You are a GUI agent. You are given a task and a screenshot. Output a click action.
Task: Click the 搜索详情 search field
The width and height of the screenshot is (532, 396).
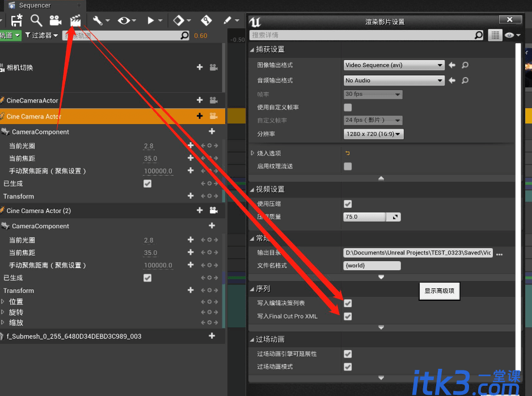[x=366, y=35]
